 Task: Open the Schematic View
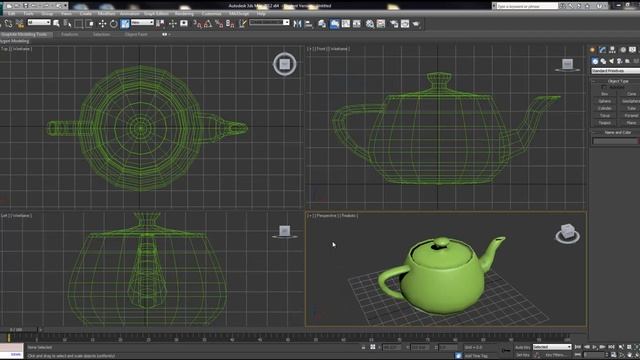click(357, 24)
